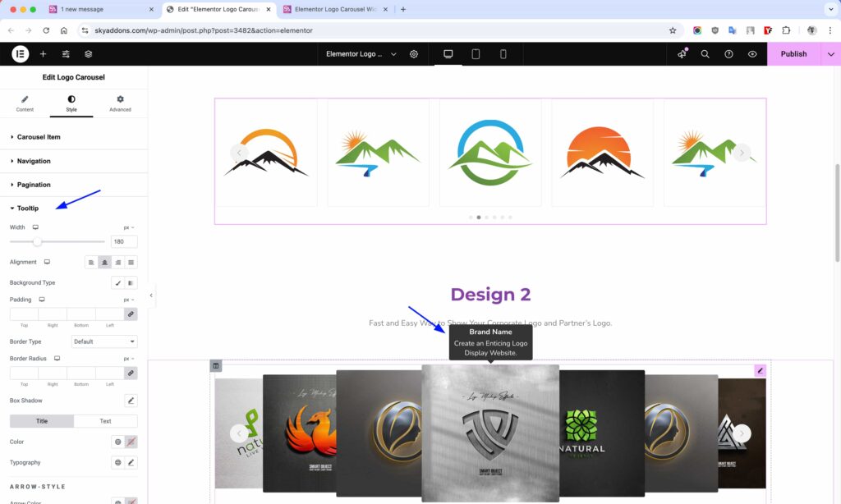Set tooltip alignment to justified
841x504 pixels.
coord(131,262)
